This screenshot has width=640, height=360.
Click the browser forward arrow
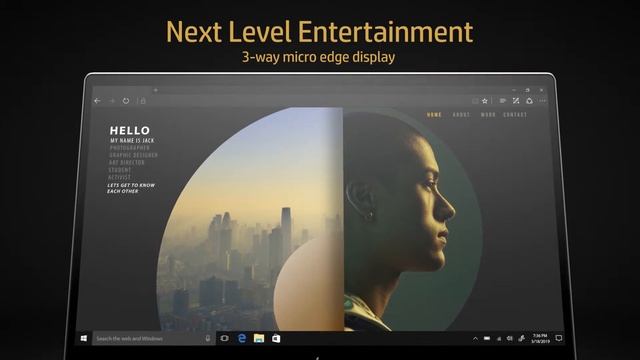112,101
